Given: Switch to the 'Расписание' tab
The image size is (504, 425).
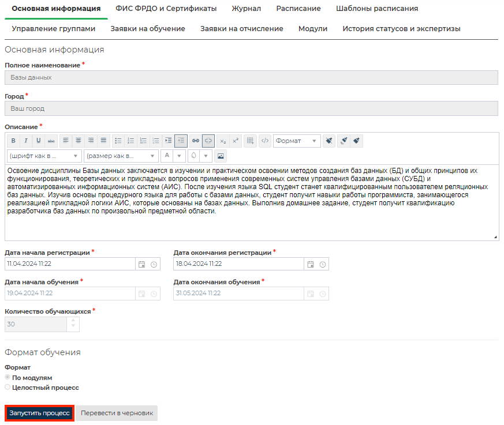Looking at the screenshot, I should [x=298, y=9].
